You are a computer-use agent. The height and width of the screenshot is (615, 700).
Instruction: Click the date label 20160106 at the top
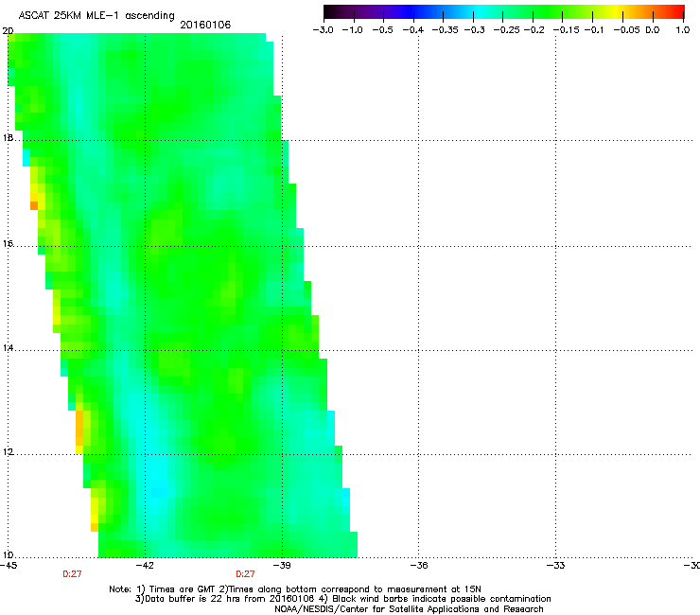(205, 25)
